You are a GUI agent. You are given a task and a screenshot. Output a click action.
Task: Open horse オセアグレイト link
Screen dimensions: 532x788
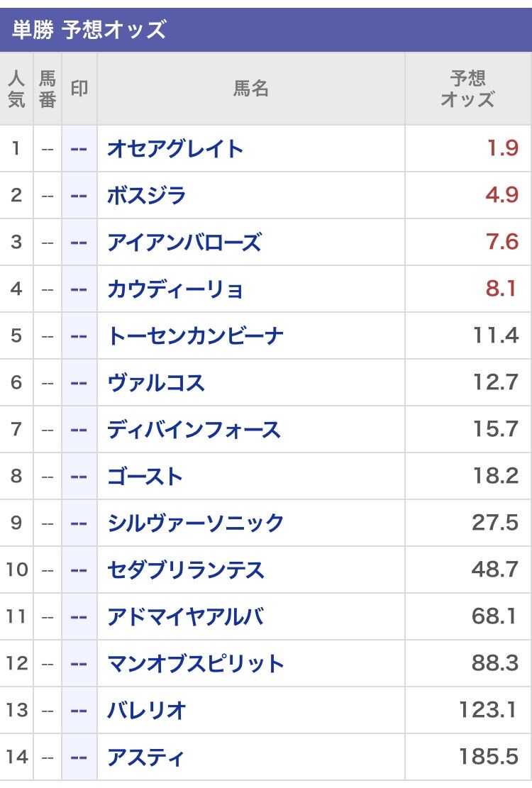(175, 149)
